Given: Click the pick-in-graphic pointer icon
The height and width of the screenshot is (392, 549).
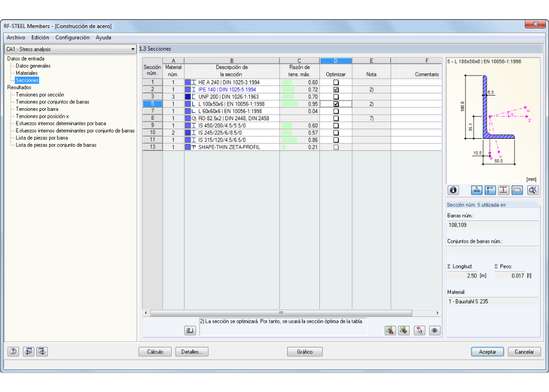Looking at the screenshot, I should pos(420,330).
